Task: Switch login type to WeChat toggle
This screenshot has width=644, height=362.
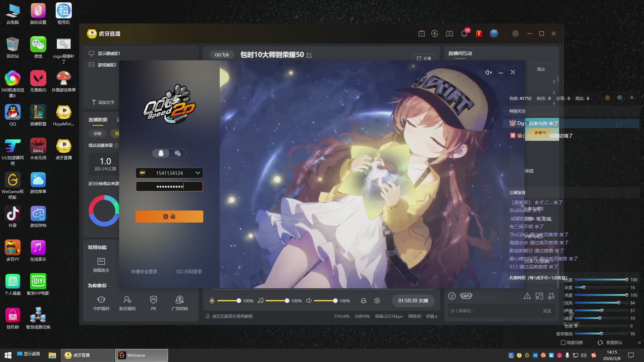Action: 178,153
